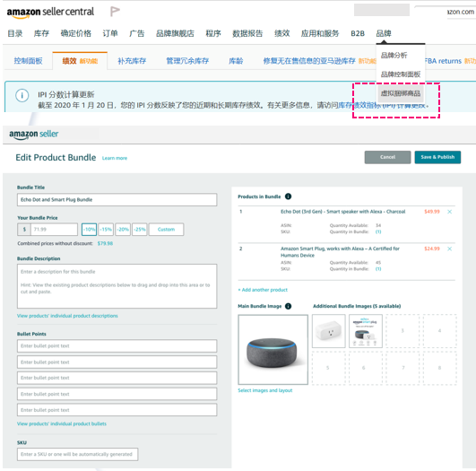
Task: Switch to the 补充库存 tab
Action: 132,61
